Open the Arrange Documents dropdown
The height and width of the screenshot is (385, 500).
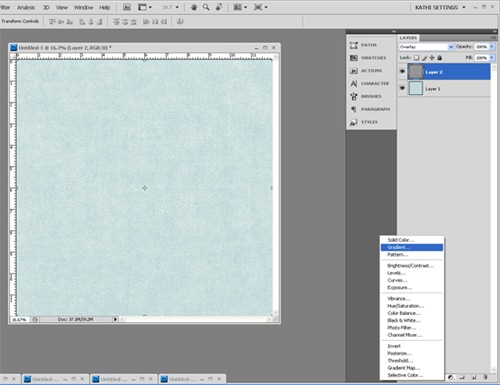click(240, 7)
